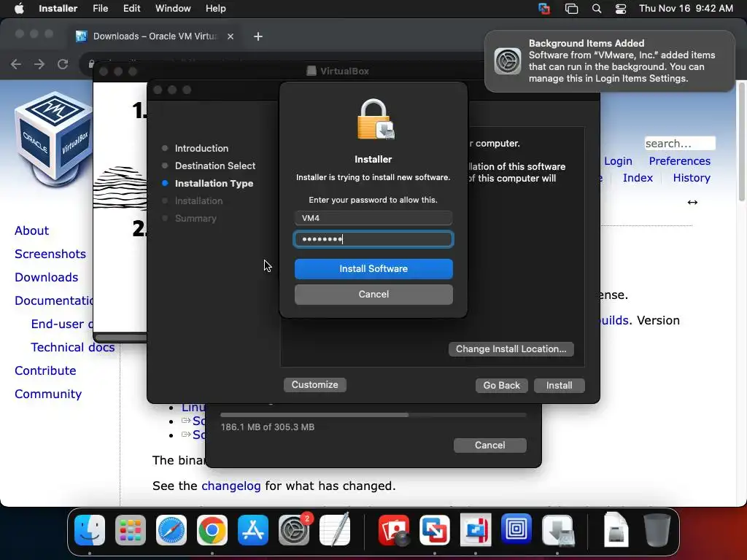Select the Downloads – Oracle VM VirtualBox browser tab
The image size is (747, 560).
155,36
